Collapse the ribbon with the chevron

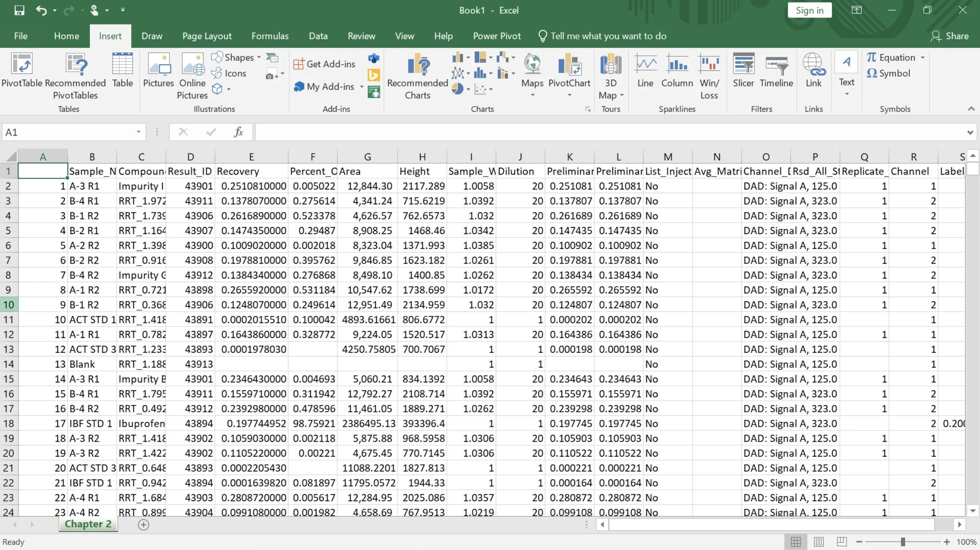click(x=971, y=109)
